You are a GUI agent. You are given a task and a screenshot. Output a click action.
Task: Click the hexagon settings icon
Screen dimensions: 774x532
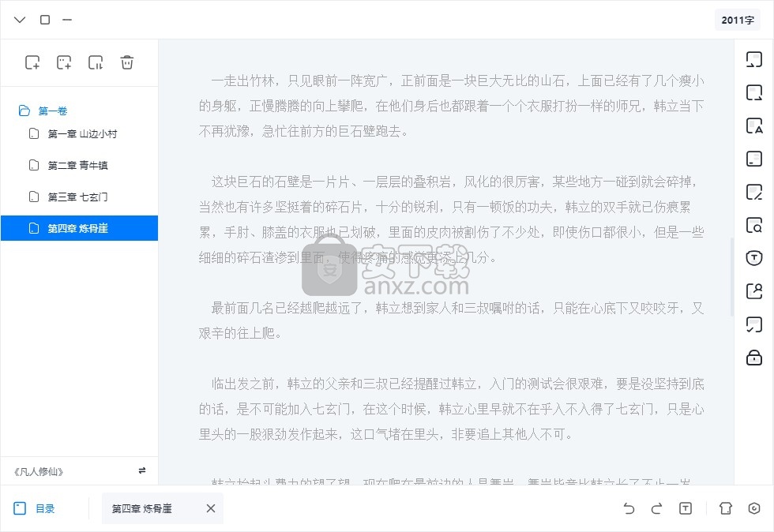point(753,508)
